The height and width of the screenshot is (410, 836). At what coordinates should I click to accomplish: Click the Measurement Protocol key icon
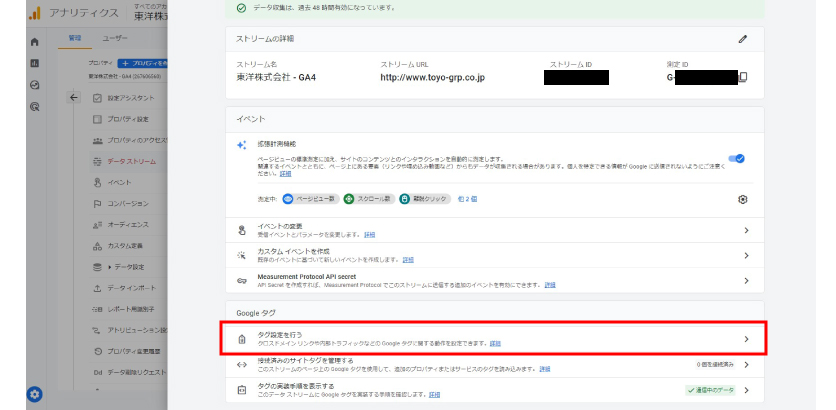242,280
